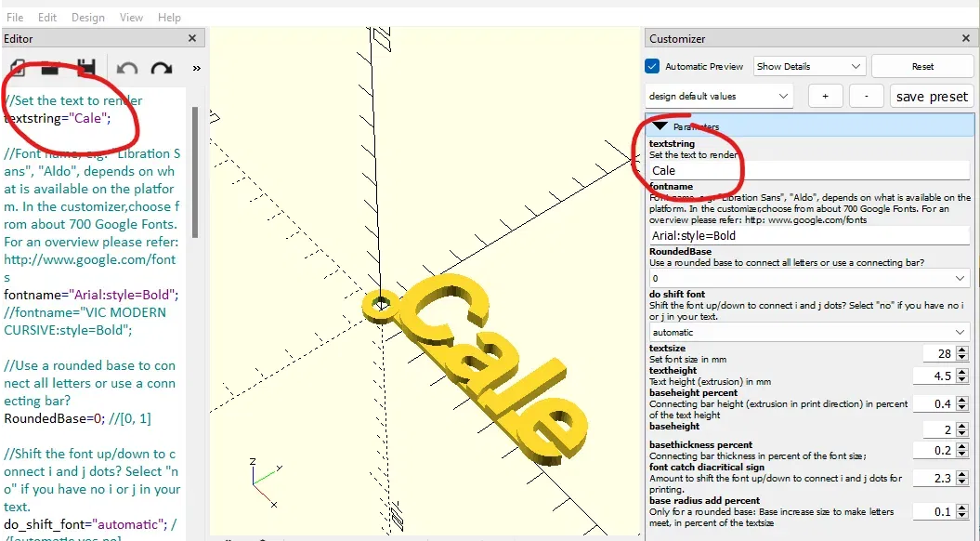Click the 'RoundedBase' parameter label
The image size is (980, 541).
[x=680, y=251]
